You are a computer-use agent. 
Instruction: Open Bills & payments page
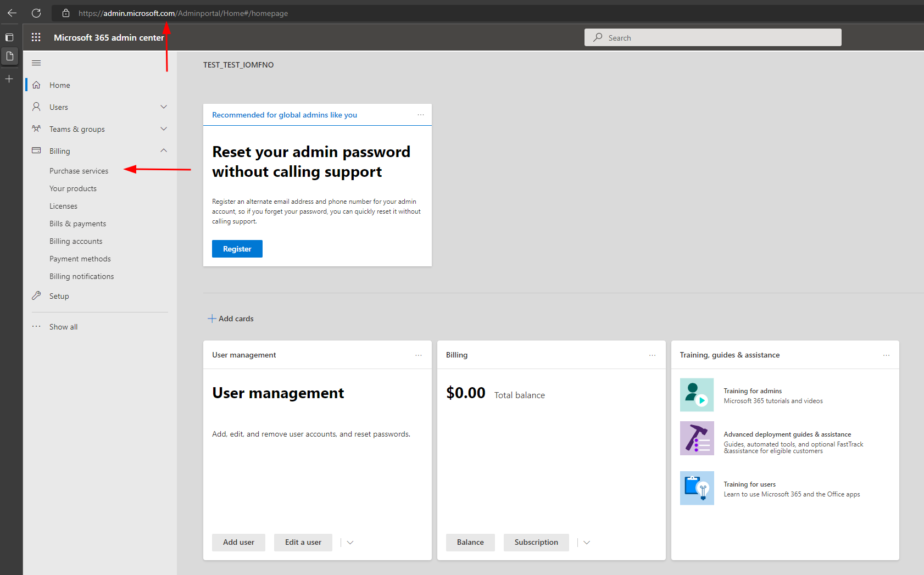point(78,224)
